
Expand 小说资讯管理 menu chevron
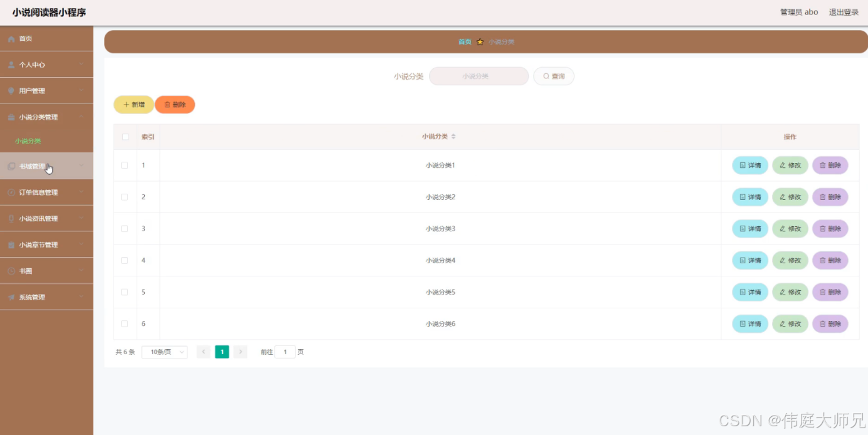point(82,219)
